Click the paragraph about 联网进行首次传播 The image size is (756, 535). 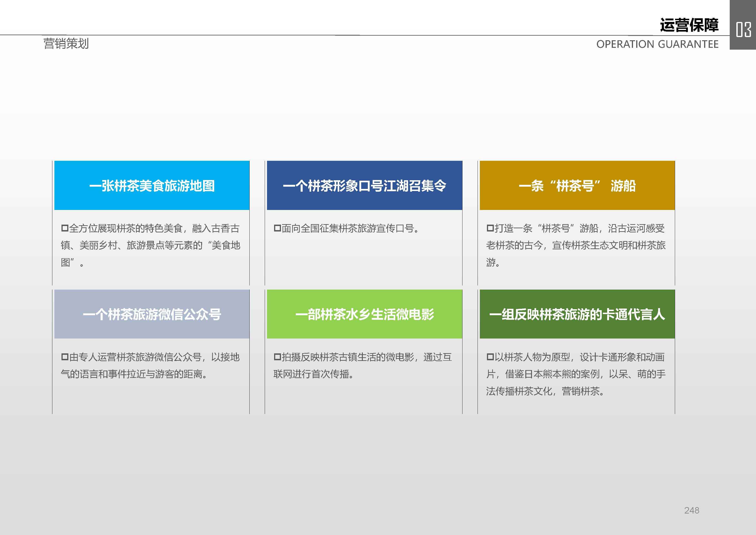[313, 374]
